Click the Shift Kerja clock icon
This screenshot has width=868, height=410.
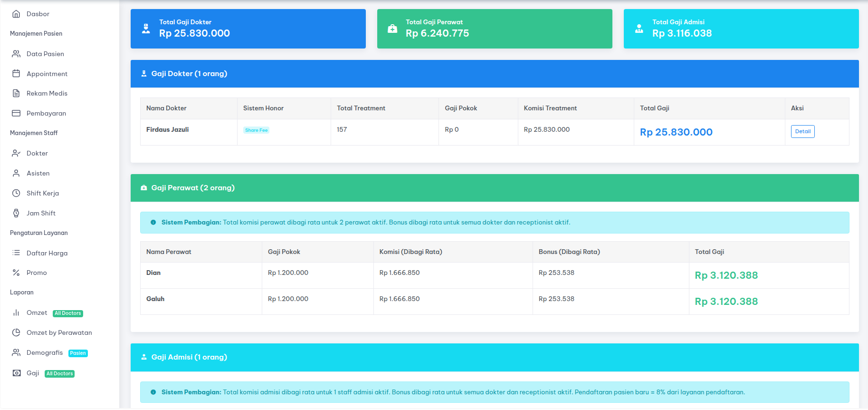tap(16, 193)
